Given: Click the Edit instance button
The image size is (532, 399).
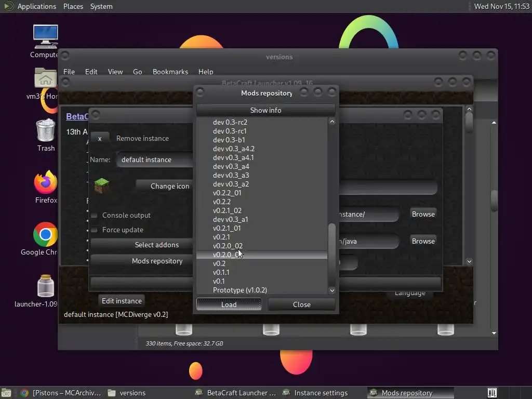Looking at the screenshot, I should coord(122,301).
